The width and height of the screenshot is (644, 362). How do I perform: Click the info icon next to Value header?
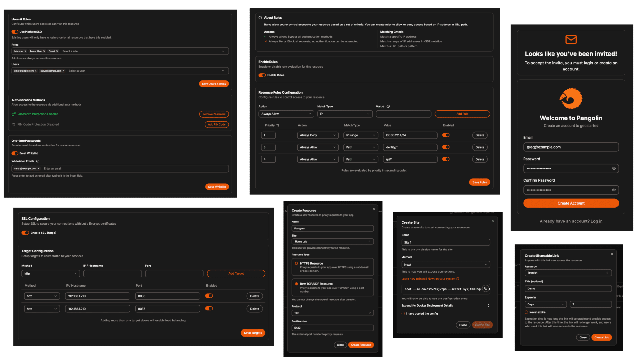tap(388, 106)
